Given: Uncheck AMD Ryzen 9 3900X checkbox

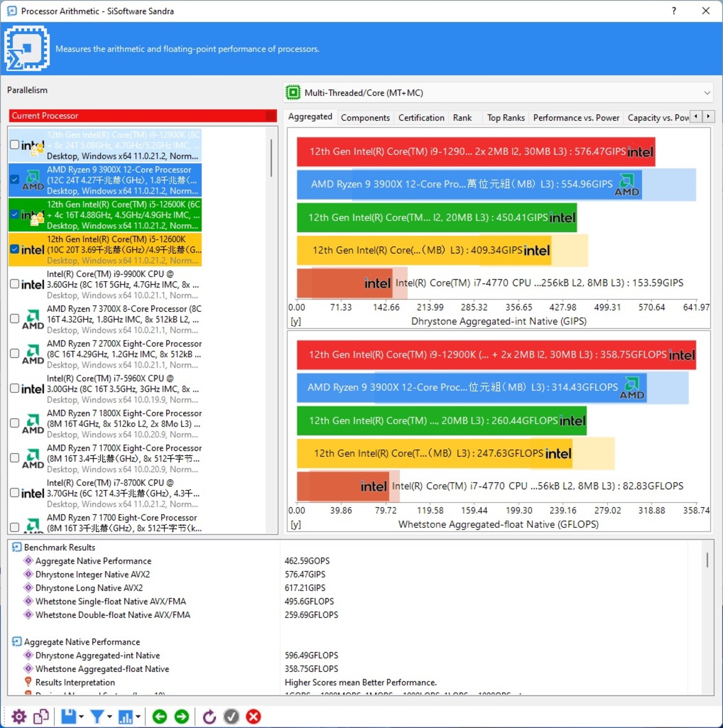Looking at the screenshot, I should 14,179.
